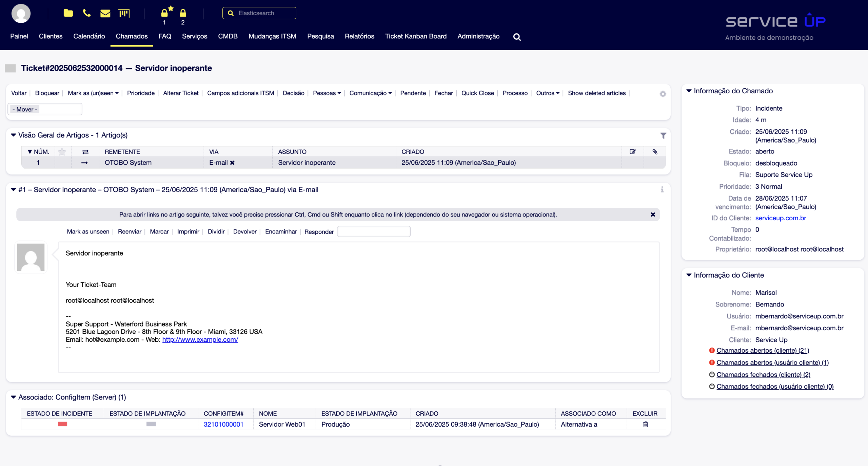868x466 pixels.
Task: Click the star column header icon
Action: 62,152
